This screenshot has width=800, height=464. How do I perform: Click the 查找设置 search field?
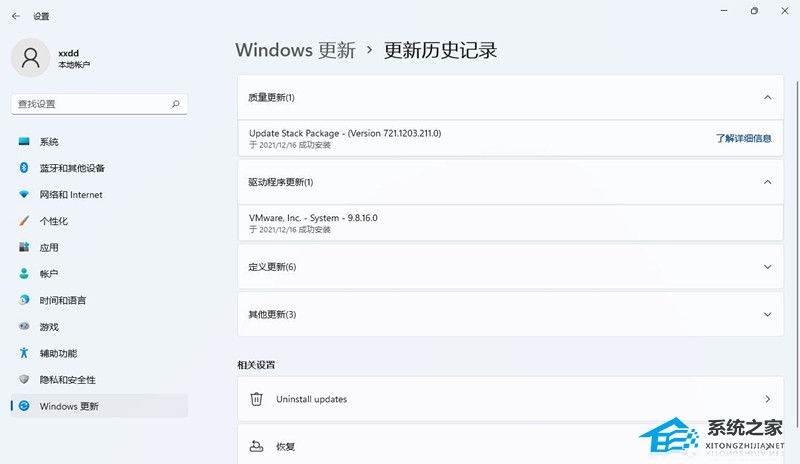tap(90, 103)
